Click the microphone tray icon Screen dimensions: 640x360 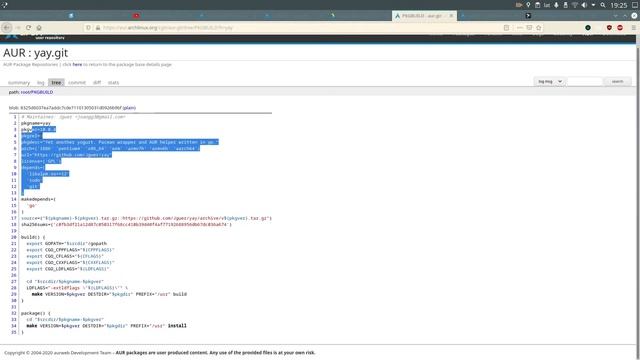click(x=556, y=5)
